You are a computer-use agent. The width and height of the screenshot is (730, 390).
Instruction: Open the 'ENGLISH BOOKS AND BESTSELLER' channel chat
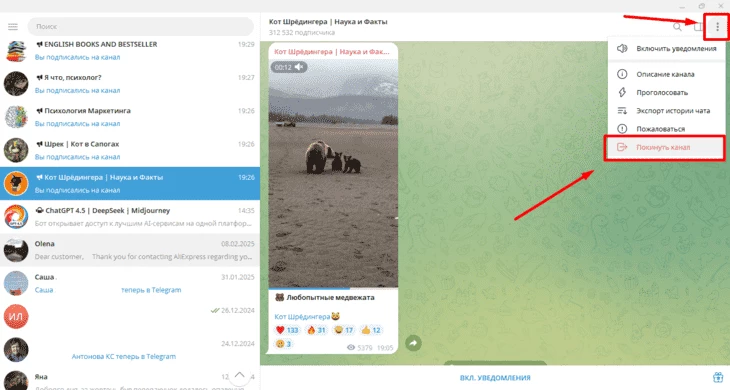pyautogui.click(x=130, y=51)
